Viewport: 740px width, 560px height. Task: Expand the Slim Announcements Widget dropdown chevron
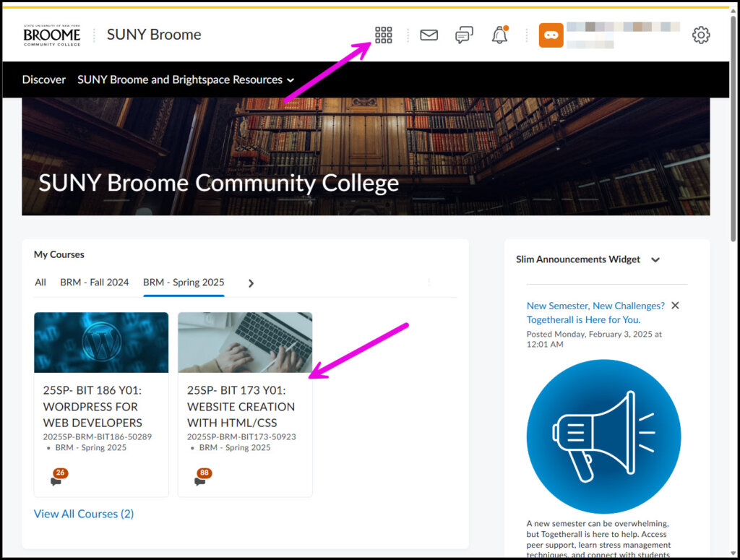click(655, 260)
